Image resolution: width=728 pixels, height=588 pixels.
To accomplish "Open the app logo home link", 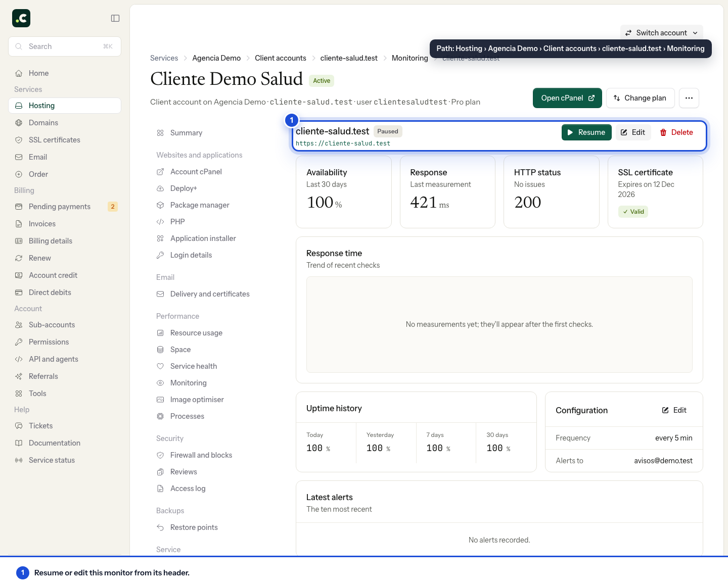I will pyautogui.click(x=21, y=18).
